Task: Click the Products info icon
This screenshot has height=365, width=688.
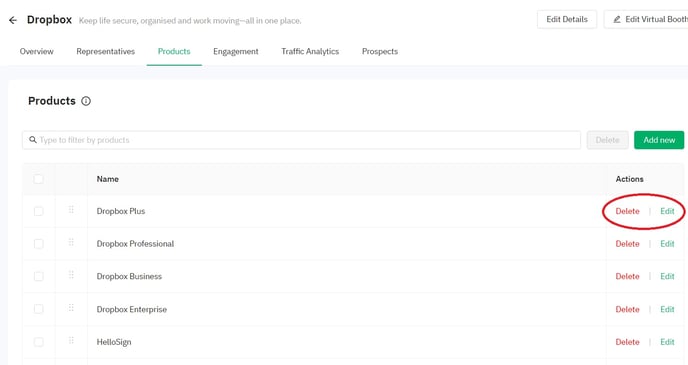Action: [x=86, y=101]
